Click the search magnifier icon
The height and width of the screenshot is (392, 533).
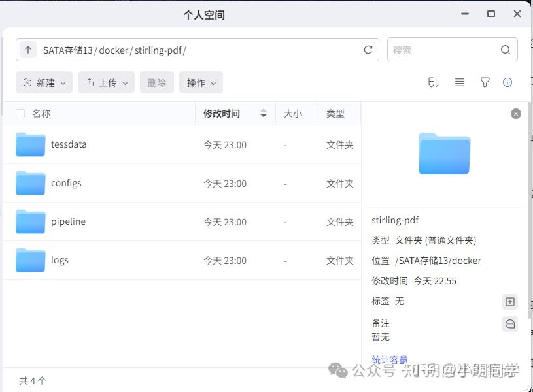click(506, 50)
